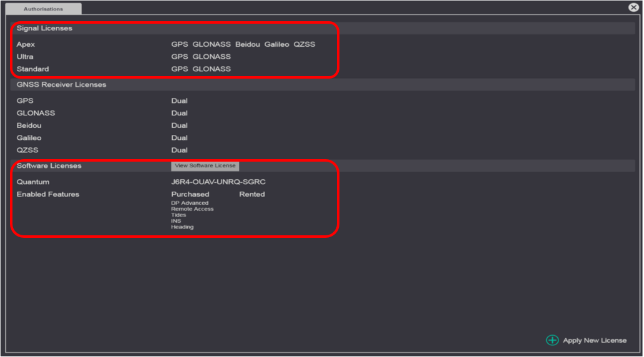Click Dual value in QZSS receiver row
Viewport: 644px width, 357px height.
pos(179,150)
